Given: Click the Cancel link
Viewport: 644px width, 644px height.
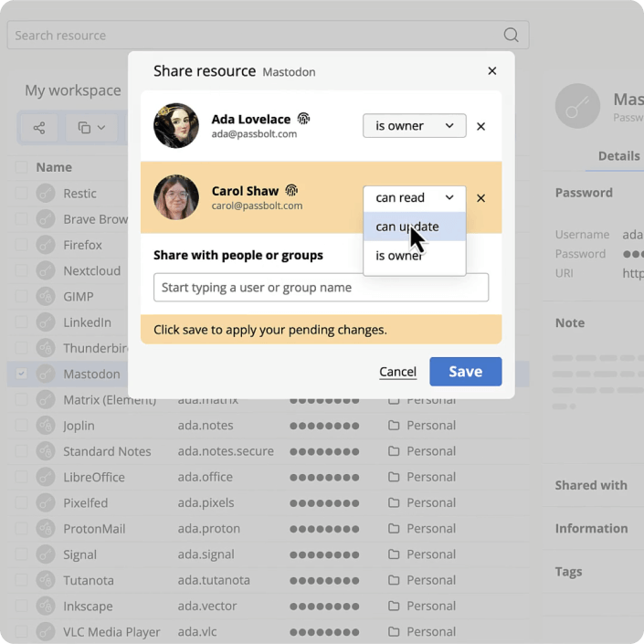Looking at the screenshot, I should click(397, 372).
